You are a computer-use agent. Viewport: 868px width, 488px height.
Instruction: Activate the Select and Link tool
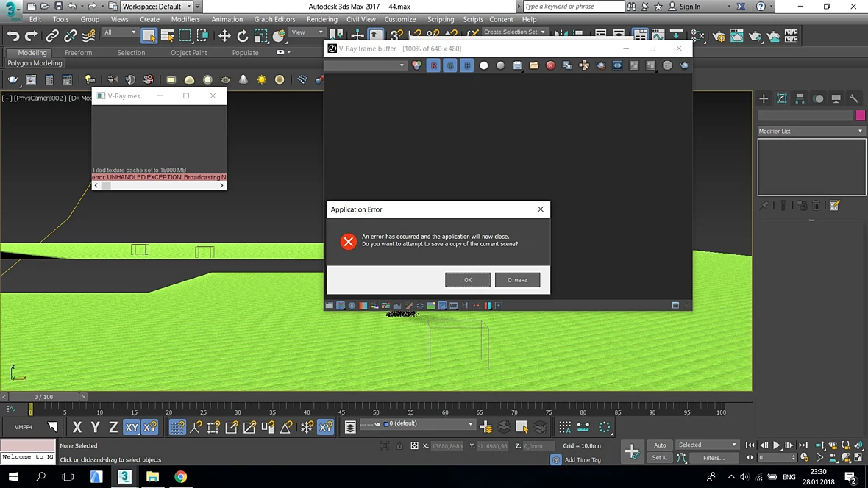[x=52, y=36]
